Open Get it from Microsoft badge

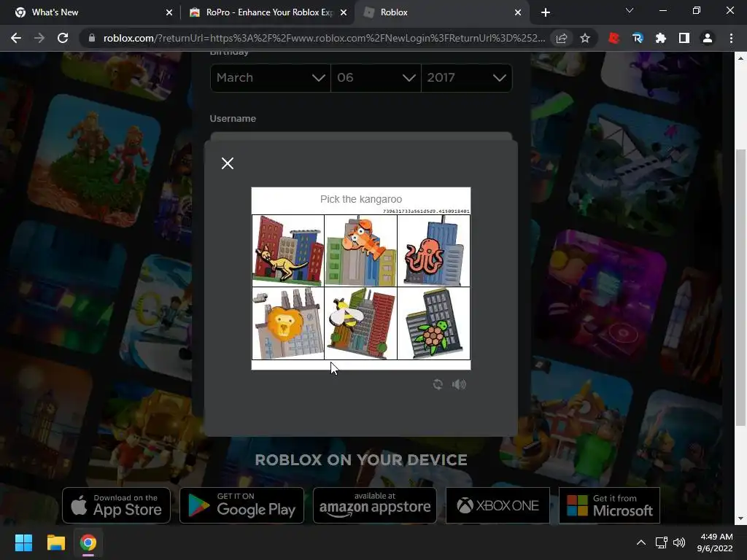pos(609,505)
